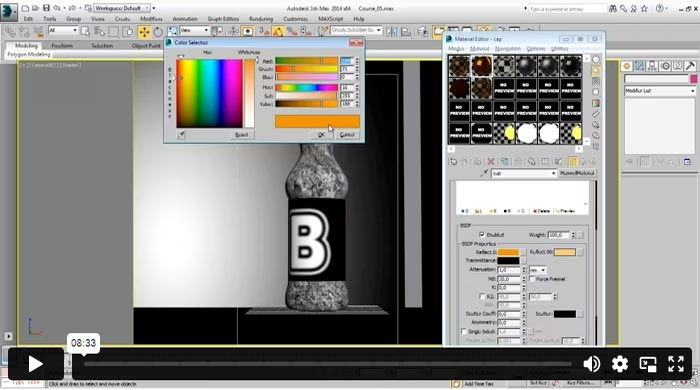Pick material from object eyedropper icon
The height and width of the screenshot is (390, 700).
pyautogui.click(x=484, y=173)
